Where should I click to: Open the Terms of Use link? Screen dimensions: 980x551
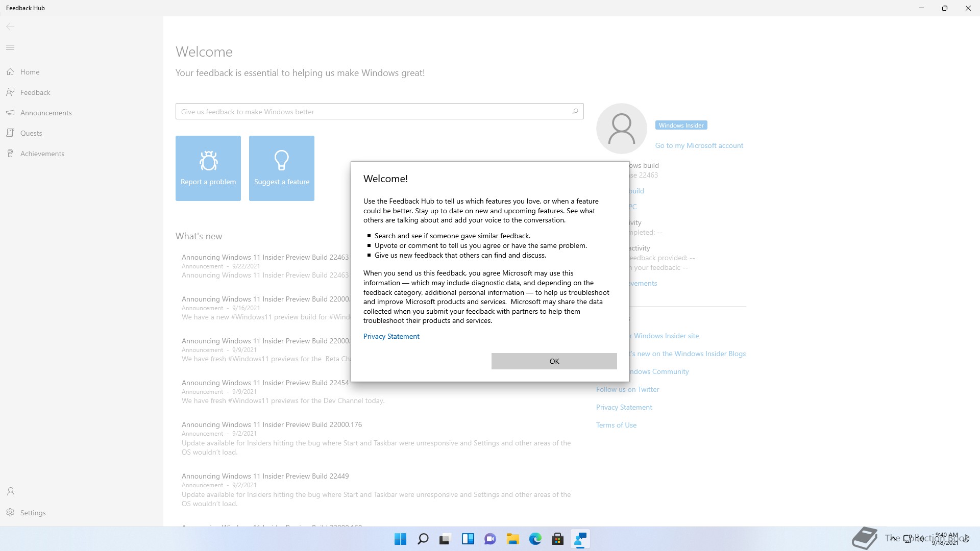[616, 425]
